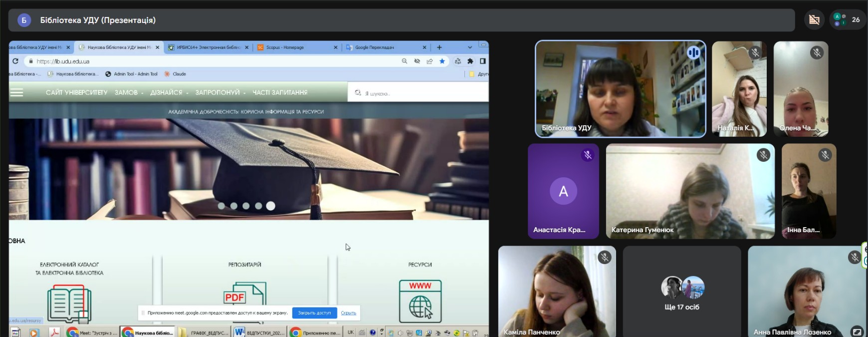Expand the ДІЗНАЙСЯ dropdown menu
The width and height of the screenshot is (868, 337).
169,92
